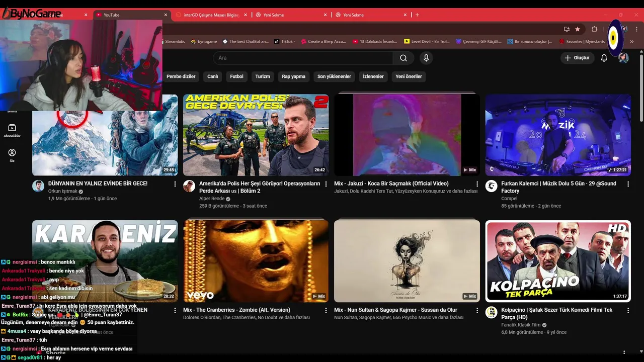Viewport: 644px width, 362px height.
Task: Open options menu for Furkan Kalemci video
Action: coord(628,185)
